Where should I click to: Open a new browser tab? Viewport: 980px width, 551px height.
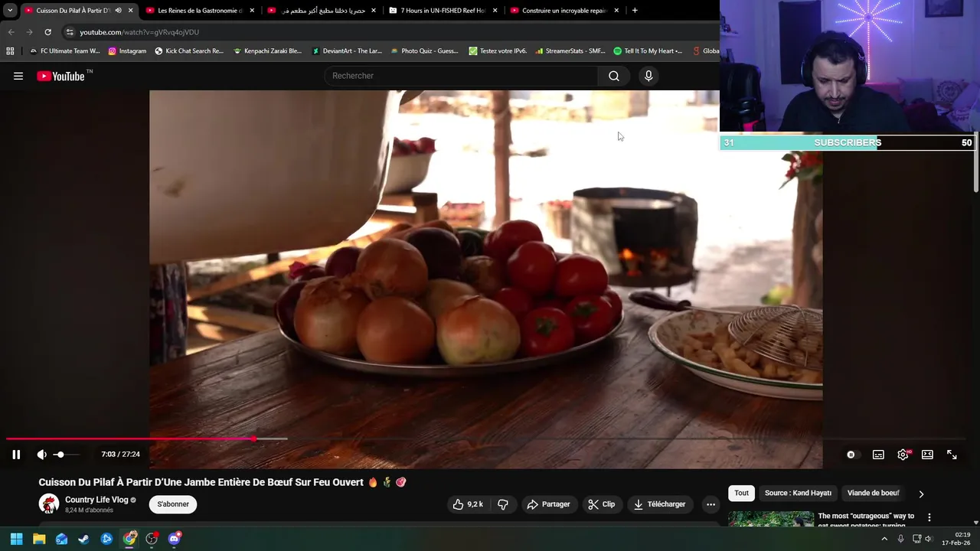[635, 11]
